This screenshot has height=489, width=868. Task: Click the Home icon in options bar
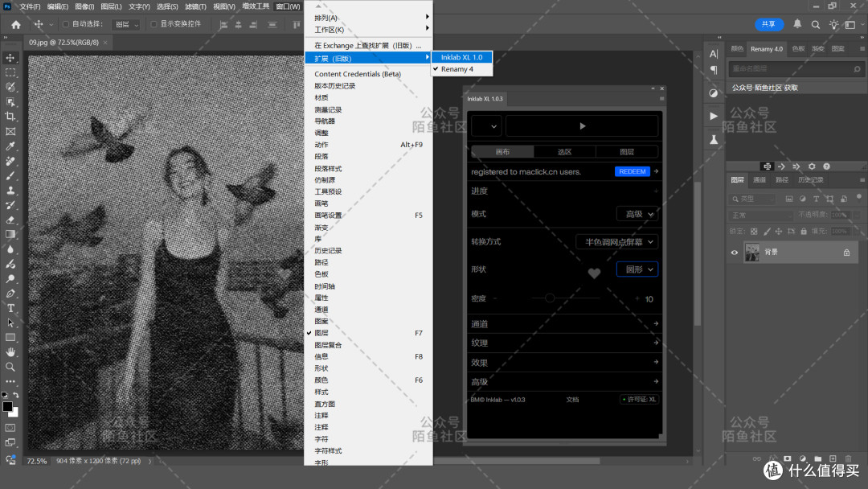[x=16, y=24]
